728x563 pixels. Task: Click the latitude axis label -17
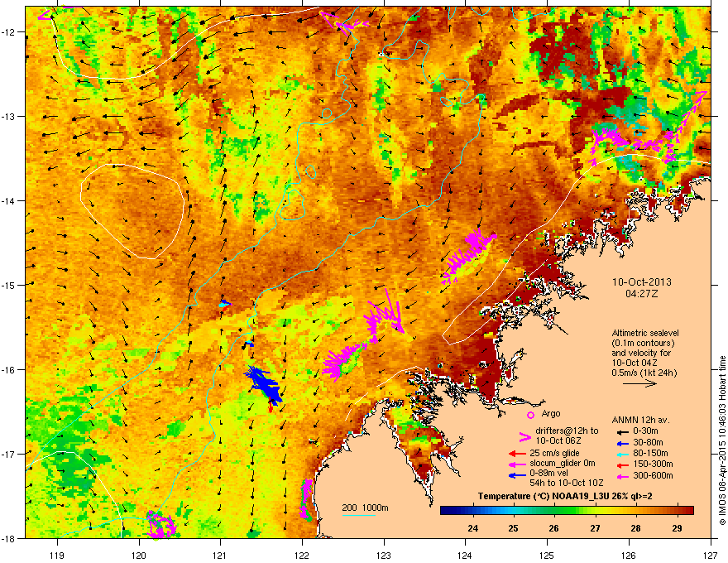[9, 454]
